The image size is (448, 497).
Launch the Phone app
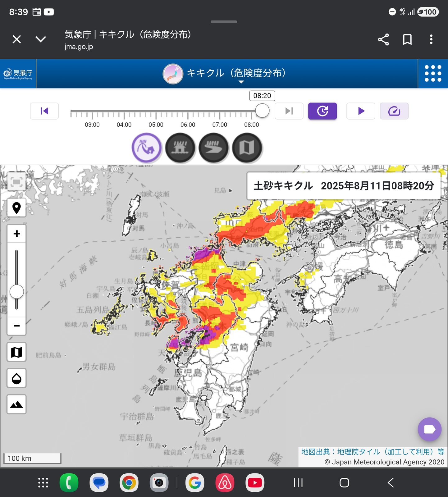[x=69, y=483]
